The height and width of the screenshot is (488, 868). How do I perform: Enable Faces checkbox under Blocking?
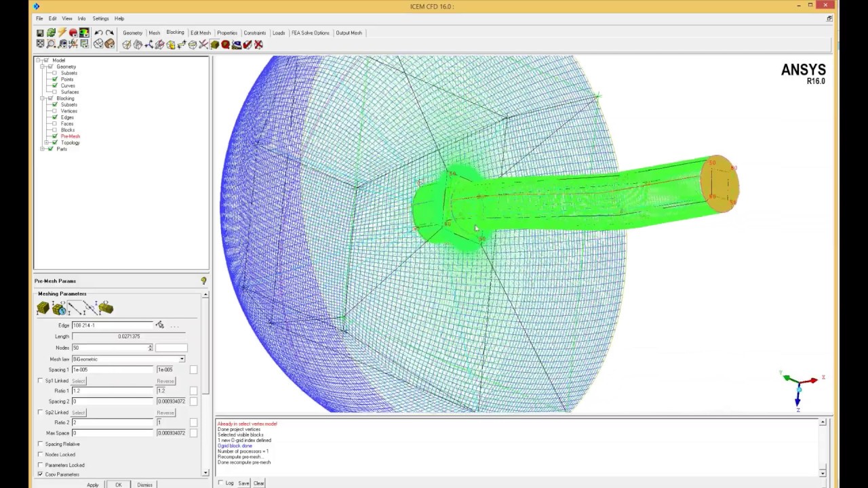55,123
